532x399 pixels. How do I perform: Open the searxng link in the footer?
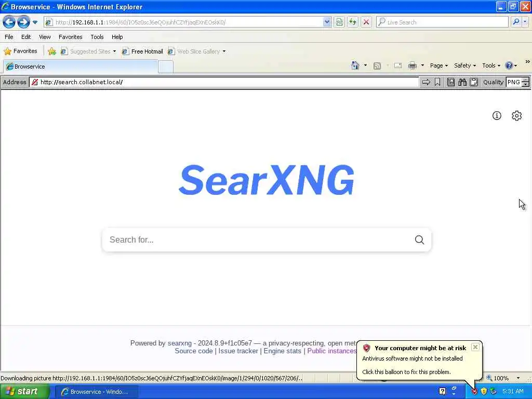point(179,343)
